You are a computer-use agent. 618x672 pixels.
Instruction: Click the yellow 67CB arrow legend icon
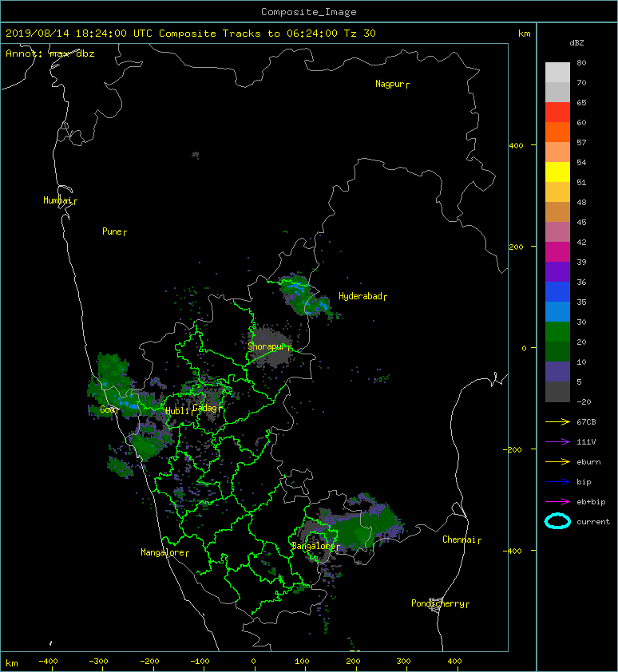pyautogui.click(x=557, y=421)
